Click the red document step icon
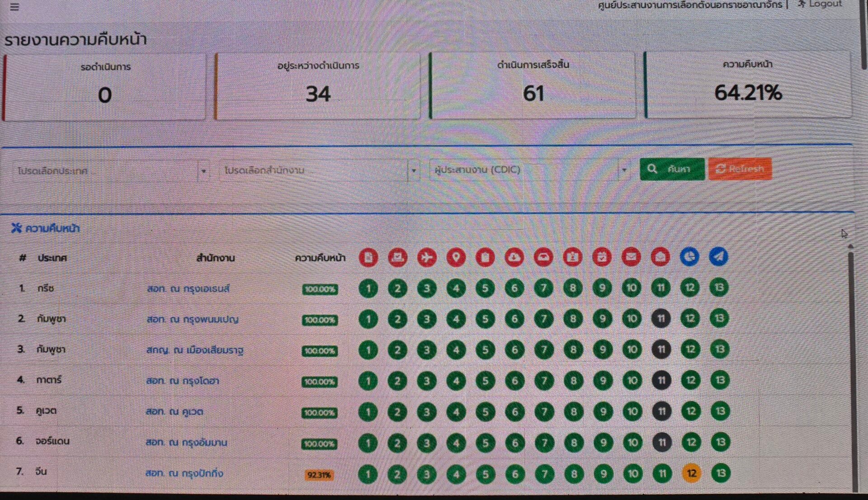868x500 pixels. (x=368, y=258)
